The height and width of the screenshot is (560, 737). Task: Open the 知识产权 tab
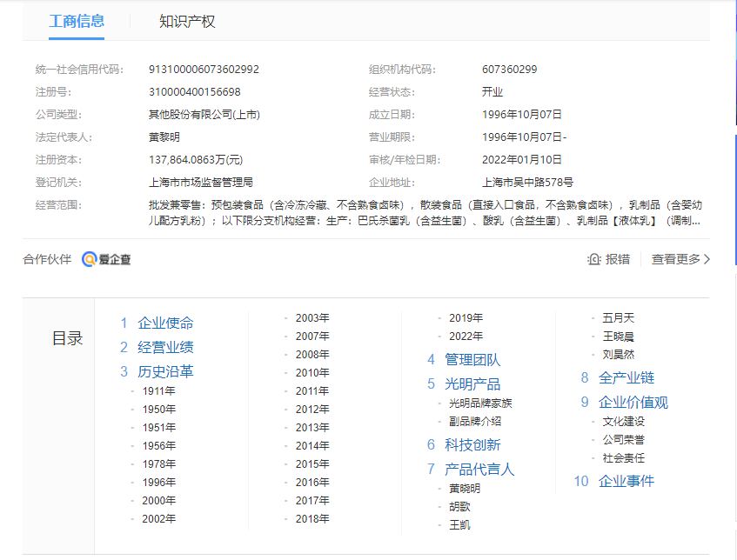click(187, 21)
